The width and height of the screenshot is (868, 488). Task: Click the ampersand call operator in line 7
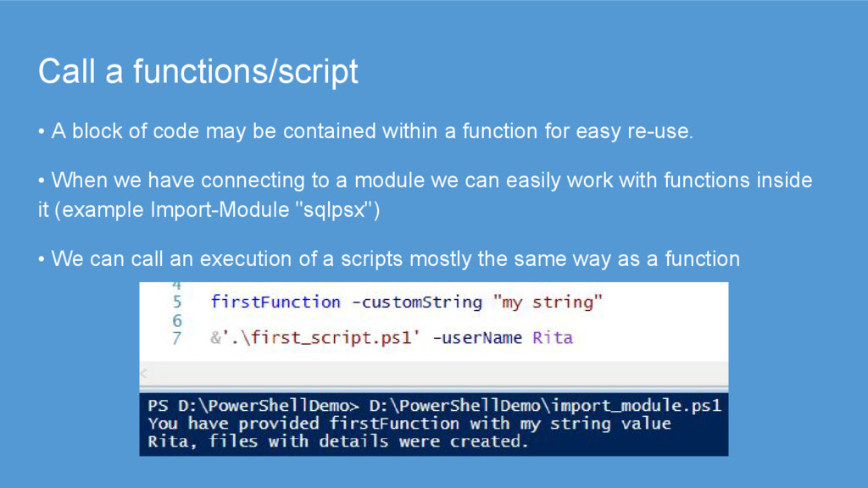tap(215, 337)
